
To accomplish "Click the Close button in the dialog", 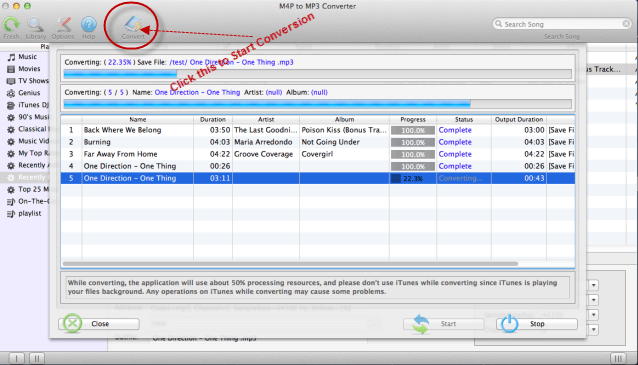I will tap(99, 323).
